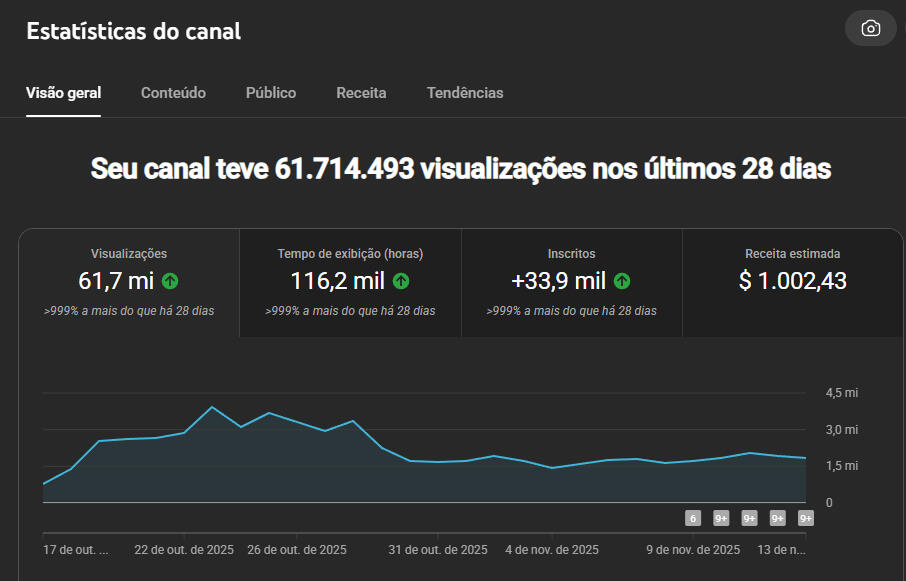Image resolution: width=906 pixels, height=581 pixels.
Task: Show the Tempo de exibição (horas) chart
Action: pyautogui.click(x=350, y=283)
